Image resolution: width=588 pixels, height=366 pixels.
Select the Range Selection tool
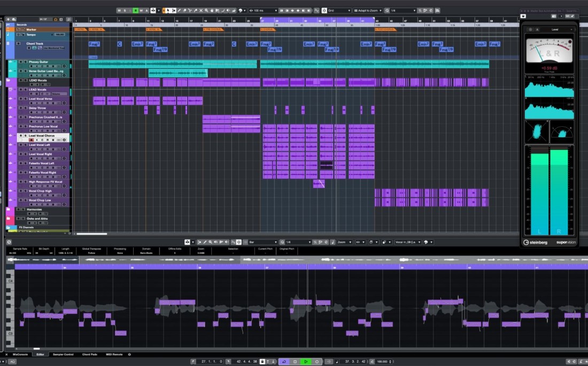pyautogui.click(x=174, y=10)
